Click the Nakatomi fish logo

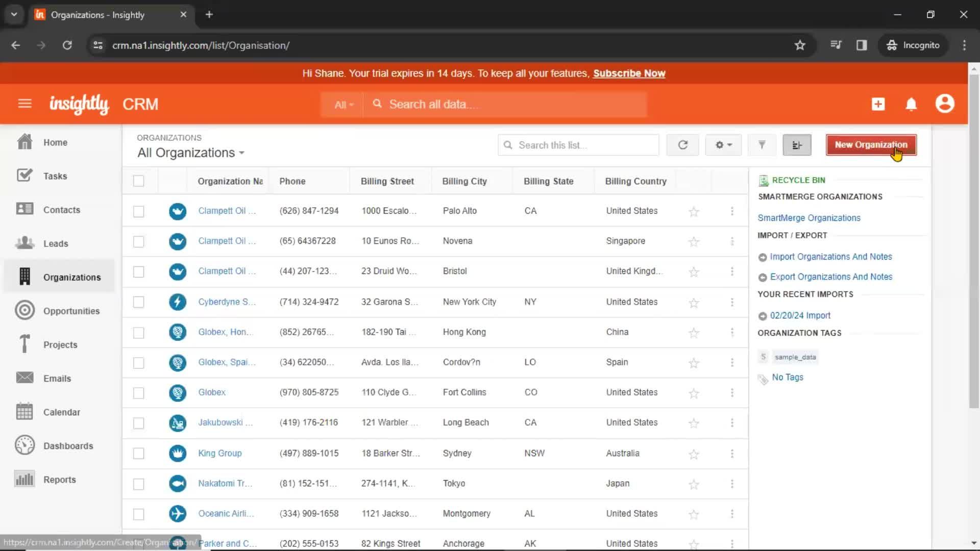tap(178, 483)
